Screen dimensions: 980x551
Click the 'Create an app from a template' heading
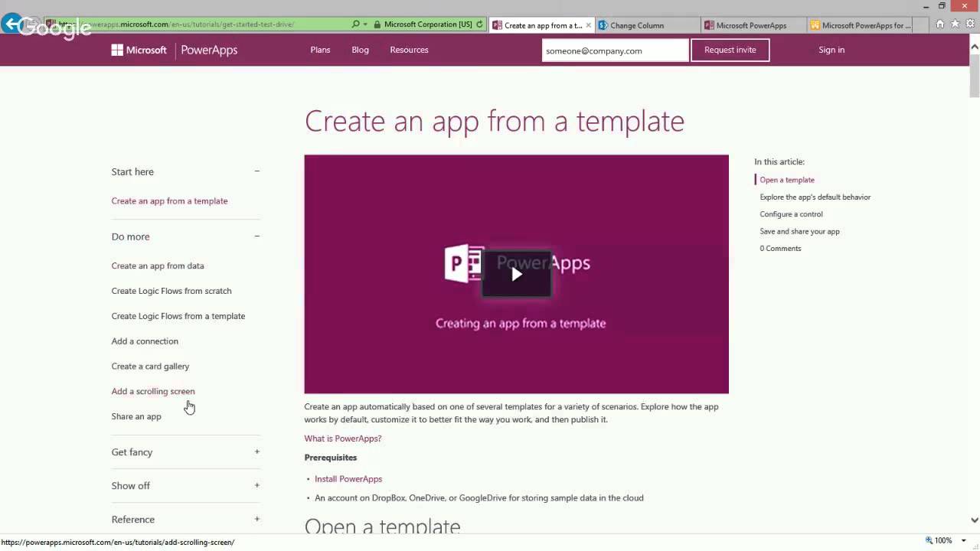click(x=495, y=121)
